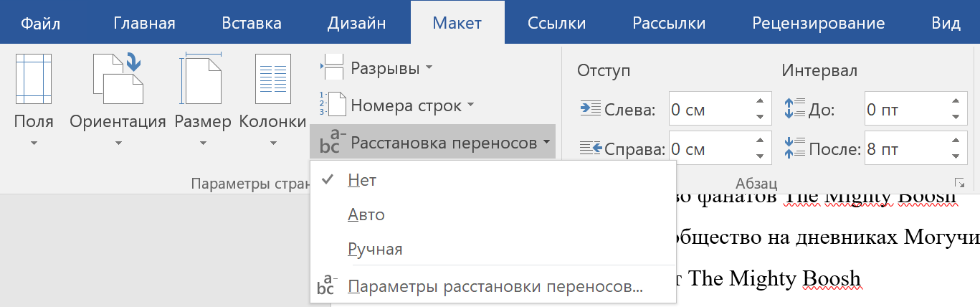The image size is (980, 307).
Task: Expand the Номера строк dropdown arrow
Action: click(x=471, y=105)
